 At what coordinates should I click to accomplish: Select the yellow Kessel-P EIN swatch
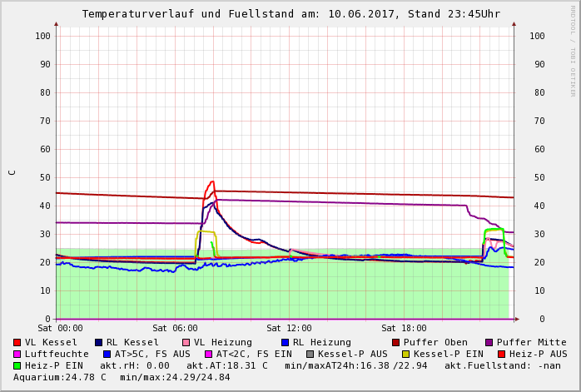[x=405, y=355]
